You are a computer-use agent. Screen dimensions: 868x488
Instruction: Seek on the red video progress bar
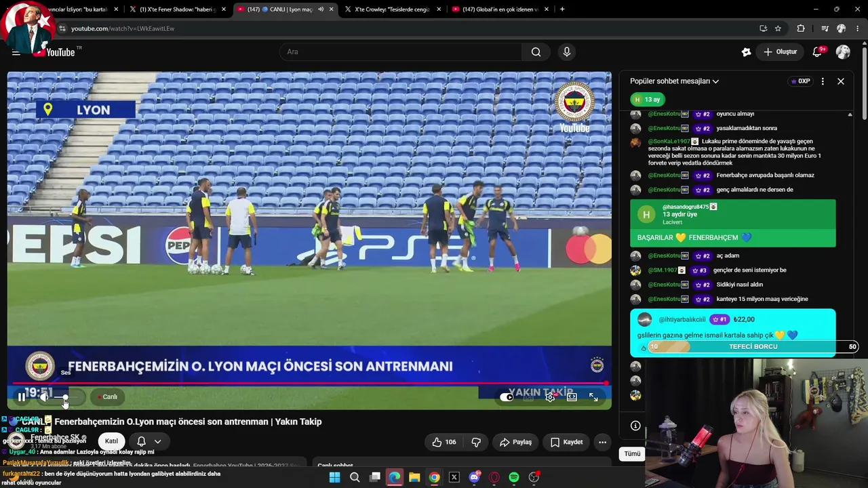click(x=309, y=384)
